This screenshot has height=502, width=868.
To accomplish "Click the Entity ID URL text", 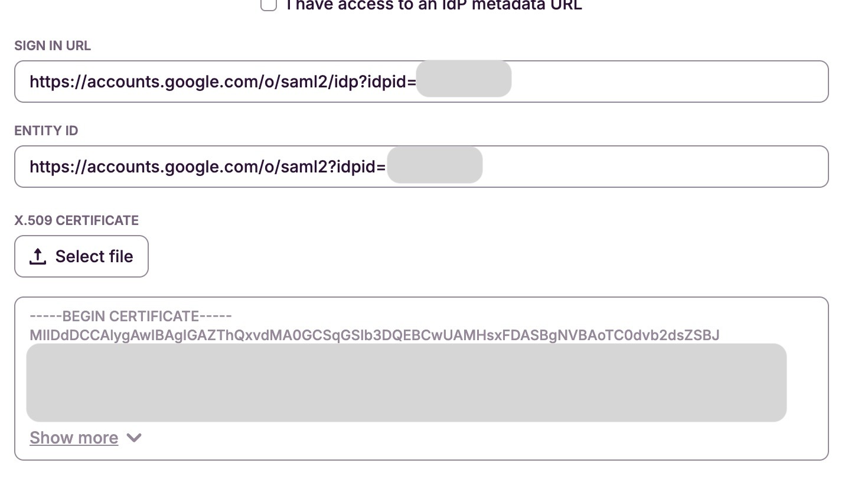I will point(207,167).
